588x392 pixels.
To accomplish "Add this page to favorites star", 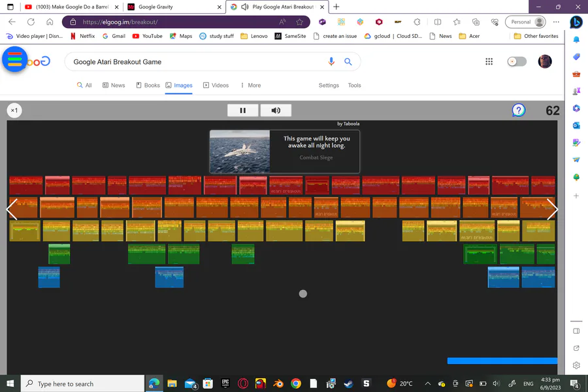I will click(299, 22).
